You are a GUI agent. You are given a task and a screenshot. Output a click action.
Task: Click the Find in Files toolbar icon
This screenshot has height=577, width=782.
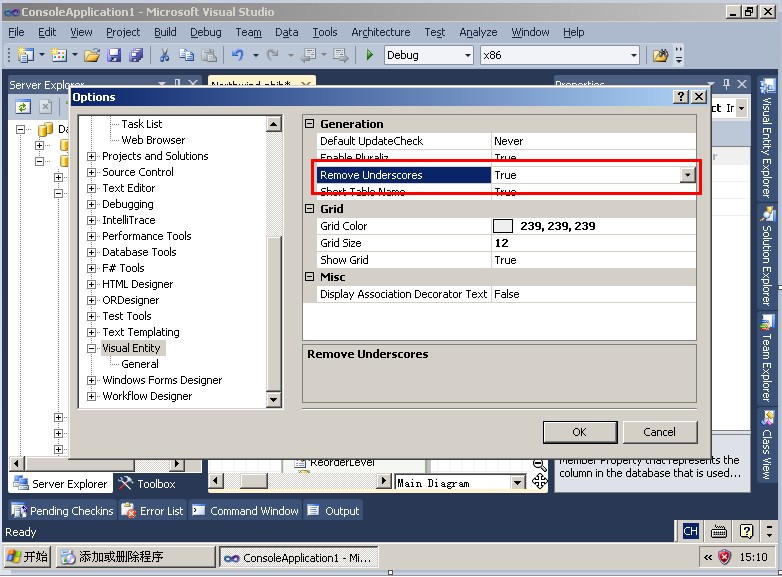pyautogui.click(x=660, y=55)
